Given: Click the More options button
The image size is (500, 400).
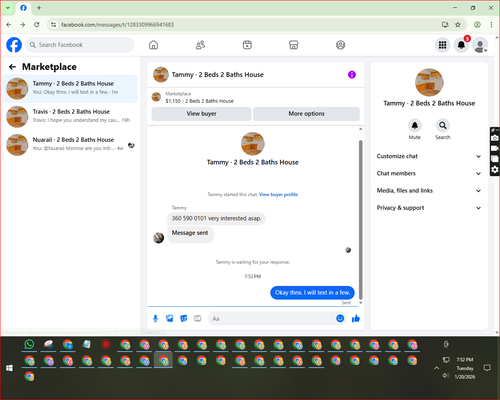Looking at the screenshot, I should point(306,114).
